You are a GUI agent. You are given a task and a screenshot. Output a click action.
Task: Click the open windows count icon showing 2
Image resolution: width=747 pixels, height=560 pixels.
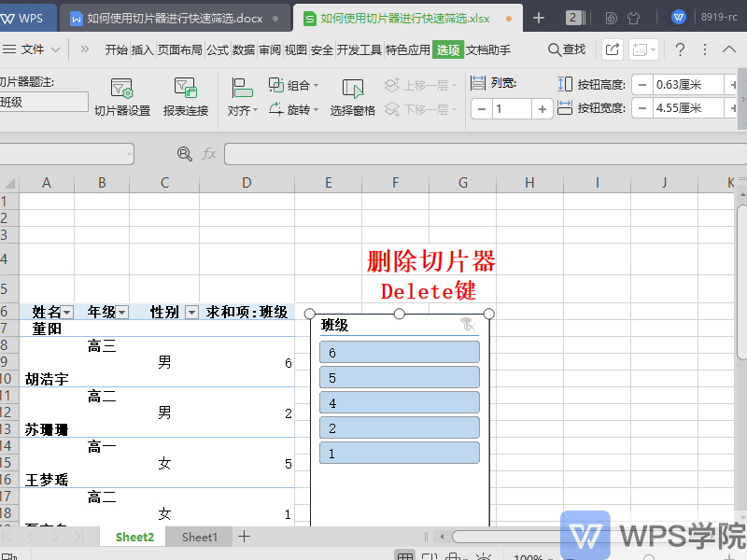575,18
